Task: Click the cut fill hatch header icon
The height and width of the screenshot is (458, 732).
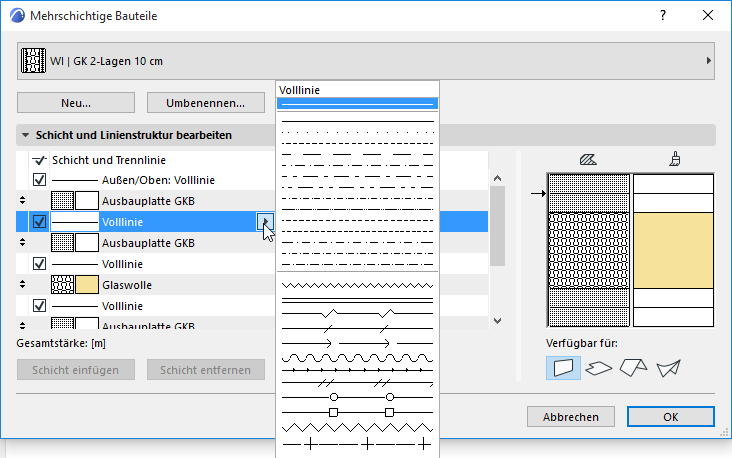Action: pos(588,160)
